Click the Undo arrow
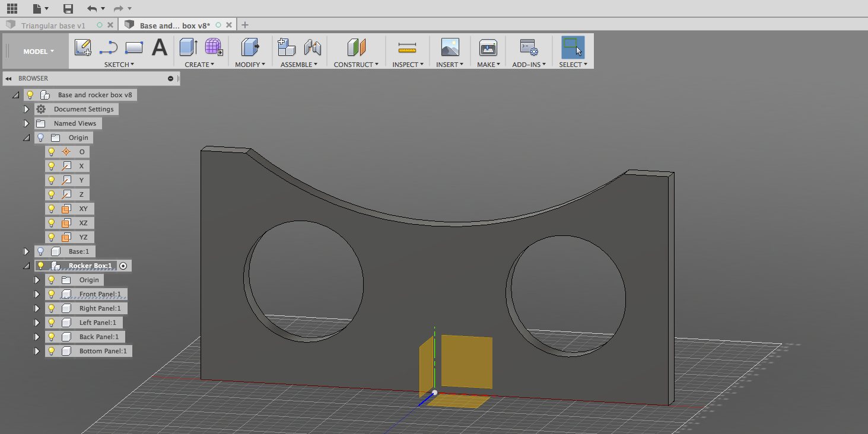868x434 pixels. coord(91,8)
